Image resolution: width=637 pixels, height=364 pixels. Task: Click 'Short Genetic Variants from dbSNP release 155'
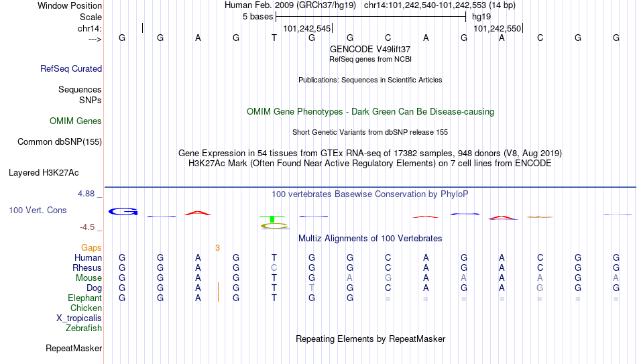point(370,133)
